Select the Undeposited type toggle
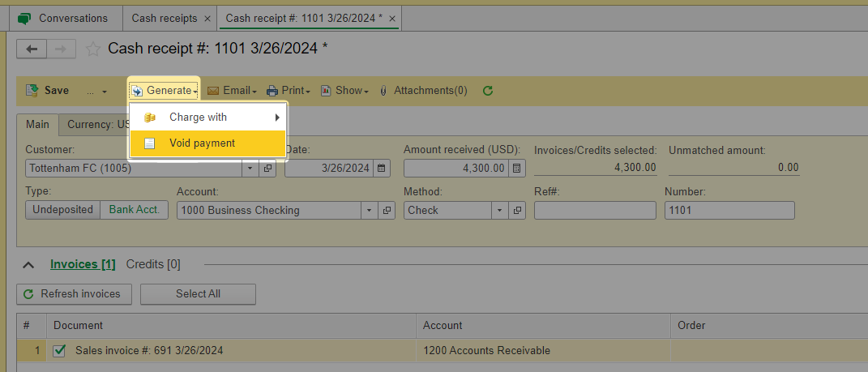Viewport: 868px width, 372px height. (62, 210)
